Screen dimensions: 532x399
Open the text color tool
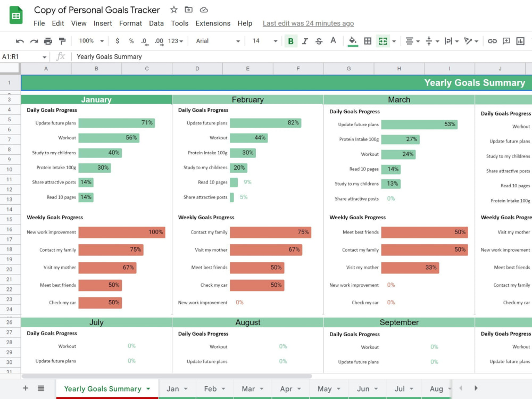point(333,41)
